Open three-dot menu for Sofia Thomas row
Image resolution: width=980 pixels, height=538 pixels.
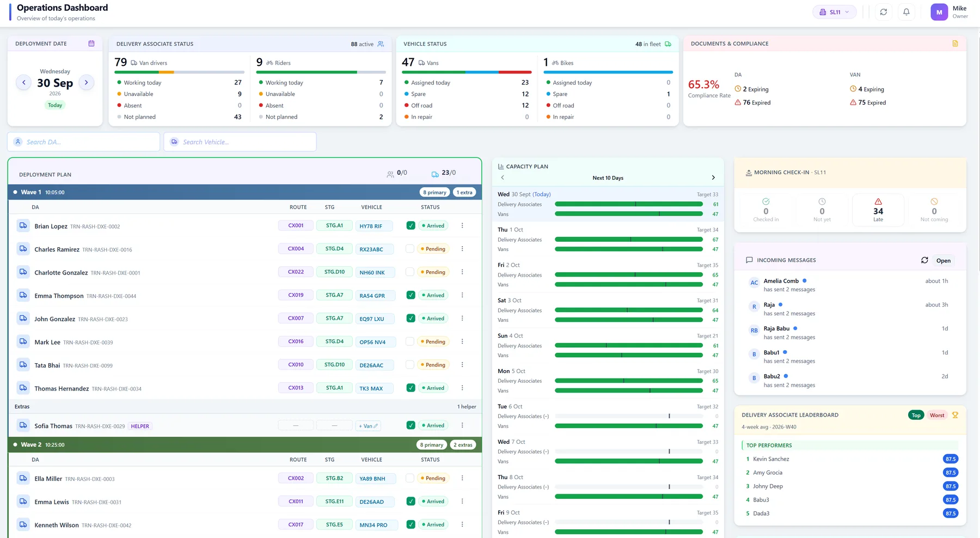[x=462, y=425]
